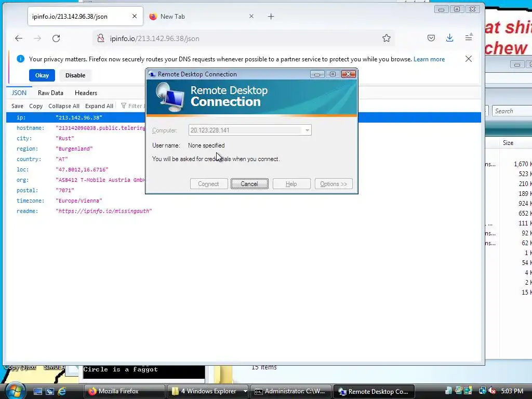Bookmark this page with star icon

[386, 38]
